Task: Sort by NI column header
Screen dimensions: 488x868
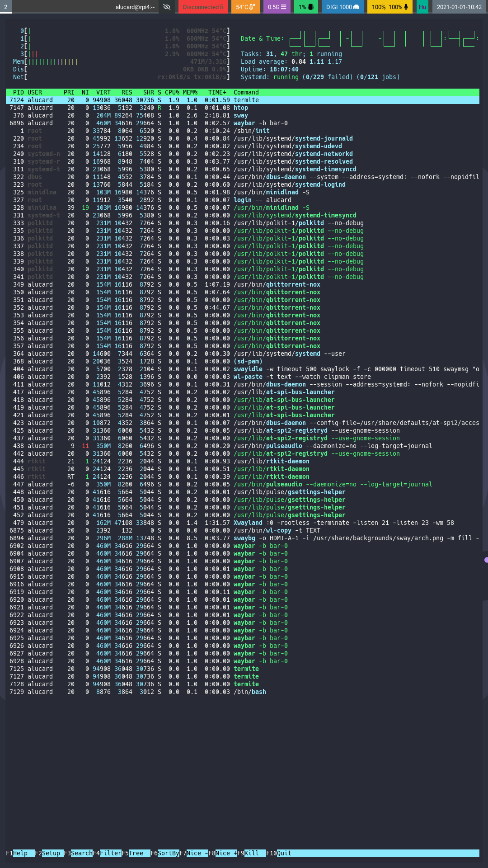Action: (x=85, y=92)
